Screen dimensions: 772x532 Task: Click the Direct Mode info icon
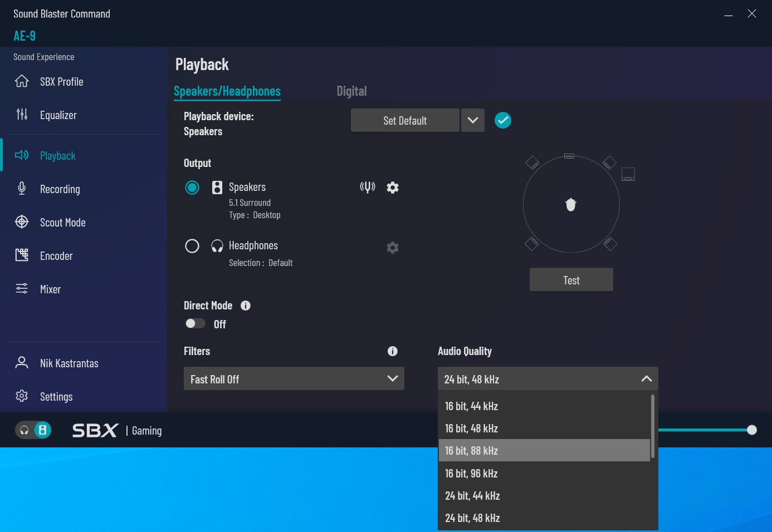(246, 306)
